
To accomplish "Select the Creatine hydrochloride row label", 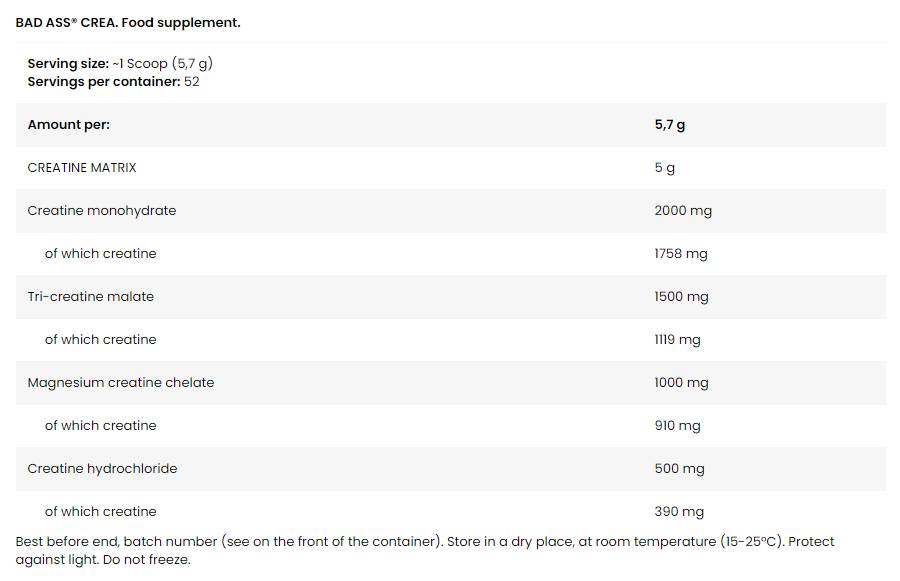I will coord(102,469).
